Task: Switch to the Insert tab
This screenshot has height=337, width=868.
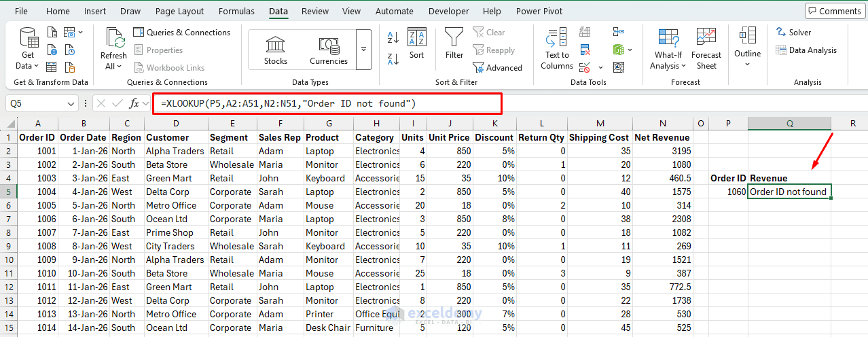Action: [x=94, y=11]
